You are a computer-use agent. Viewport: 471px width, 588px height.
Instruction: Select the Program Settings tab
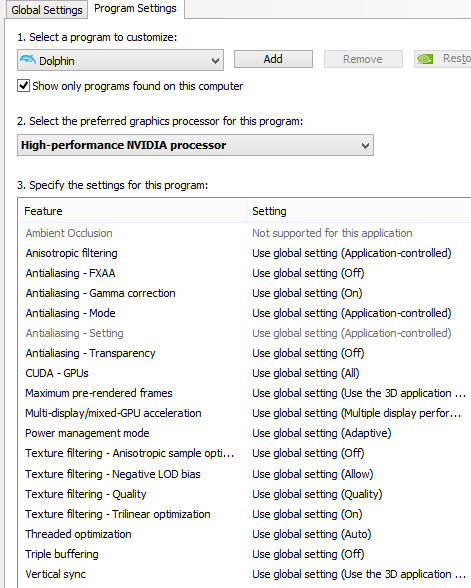tap(135, 8)
